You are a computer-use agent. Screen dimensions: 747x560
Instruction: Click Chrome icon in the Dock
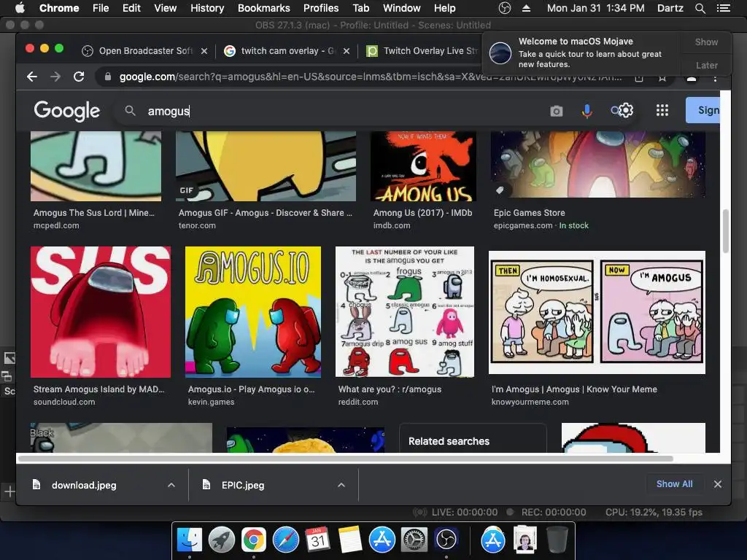[x=253, y=540]
